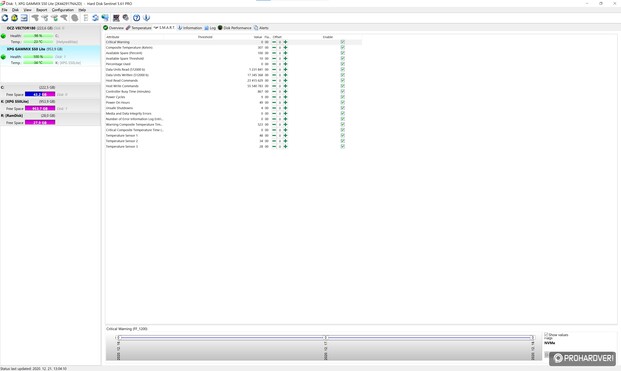Toggle Enable checkbox for Available Spare (Percent)
The width and height of the screenshot is (621, 371).
click(x=343, y=53)
